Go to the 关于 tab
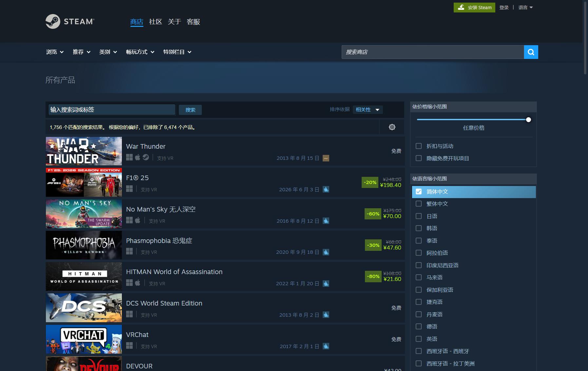 (x=174, y=22)
